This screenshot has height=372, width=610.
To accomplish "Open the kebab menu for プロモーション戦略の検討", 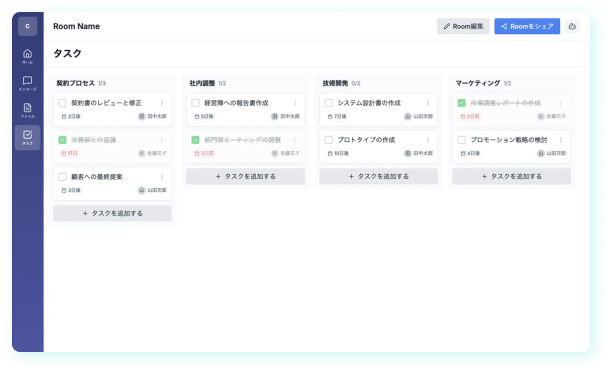I will 561,140.
